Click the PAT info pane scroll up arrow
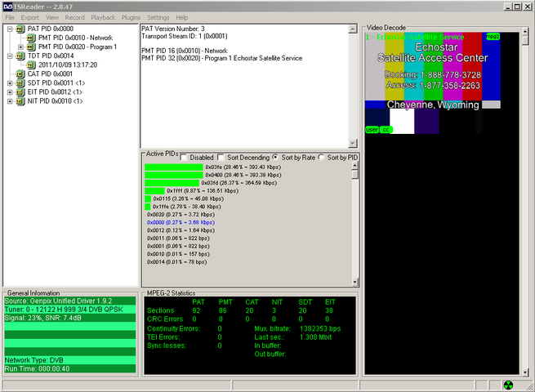The width and height of the screenshot is (535, 392). coord(353,29)
